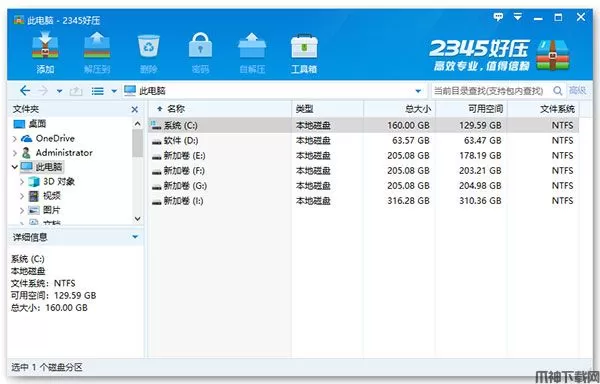Go back with the left arrow
The image size is (600, 384).
[25, 91]
